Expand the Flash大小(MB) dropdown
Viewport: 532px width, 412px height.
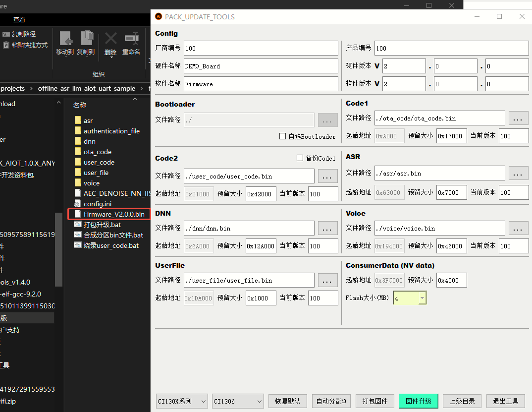pos(422,298)
